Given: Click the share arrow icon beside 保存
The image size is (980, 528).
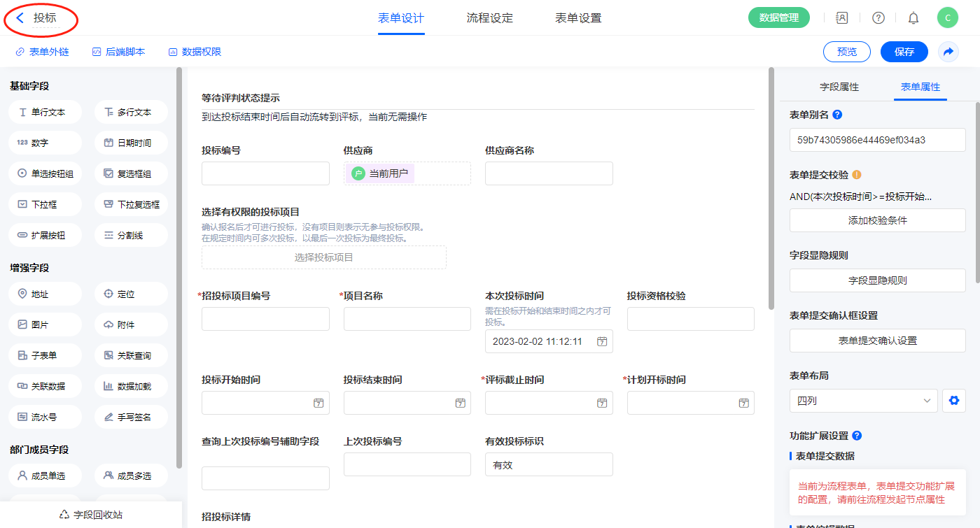Looking at the screenshot, I should (x=948, y=52).
